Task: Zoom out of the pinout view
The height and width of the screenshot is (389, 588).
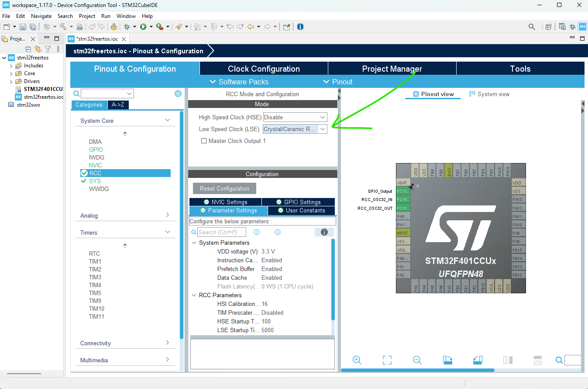Action: tap(417, 360)
